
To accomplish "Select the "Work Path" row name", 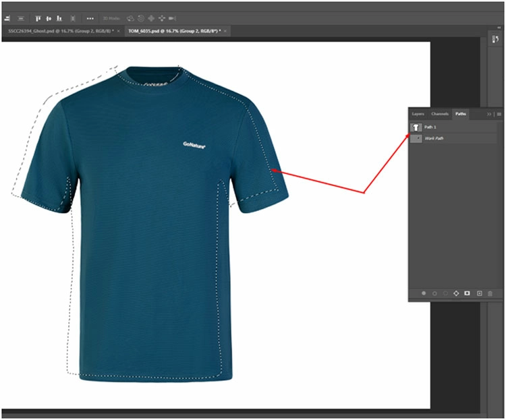I will coord(434,138).
